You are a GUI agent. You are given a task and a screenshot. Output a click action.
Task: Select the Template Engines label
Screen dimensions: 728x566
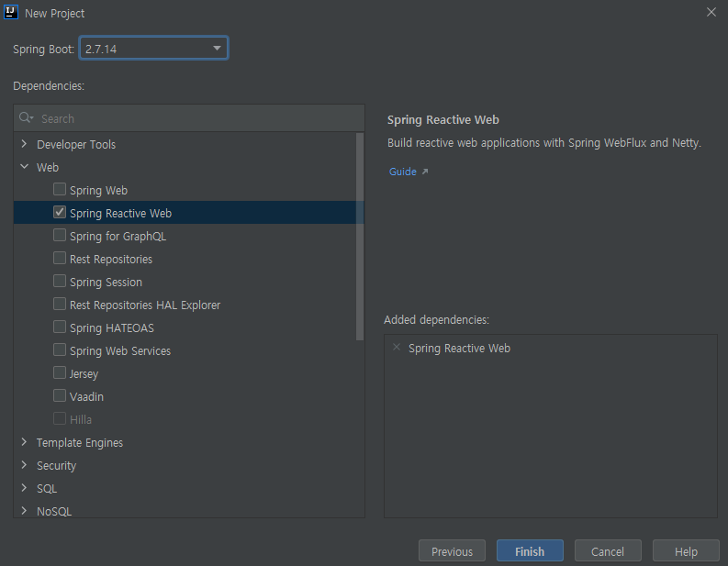click(x=80, y=442)
